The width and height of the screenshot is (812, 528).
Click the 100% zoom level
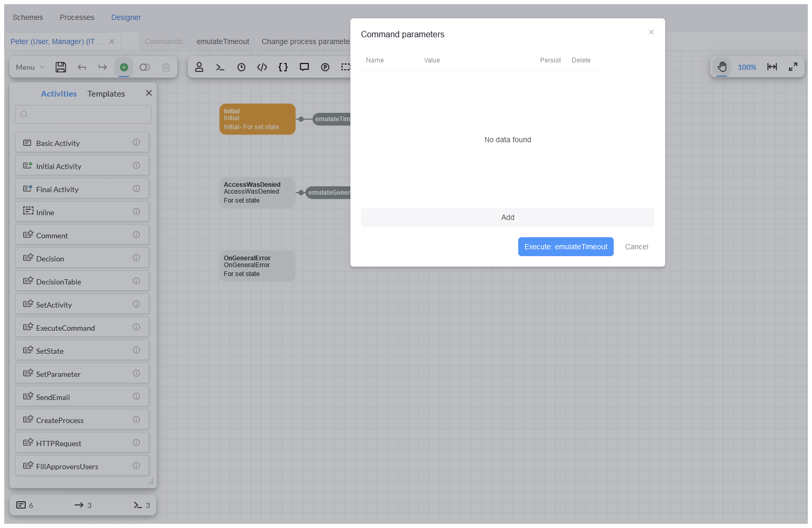747,67
